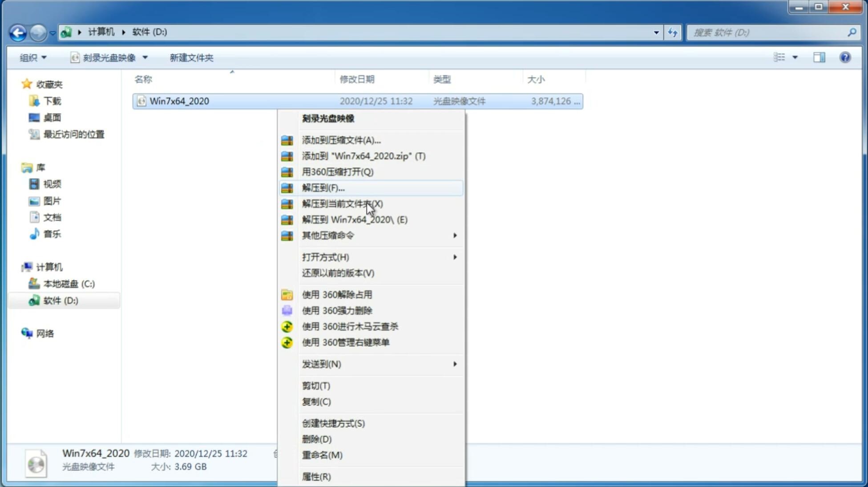Click 使用360解除占用 icon
Viewport: 868px width, 487px height.
287,294
